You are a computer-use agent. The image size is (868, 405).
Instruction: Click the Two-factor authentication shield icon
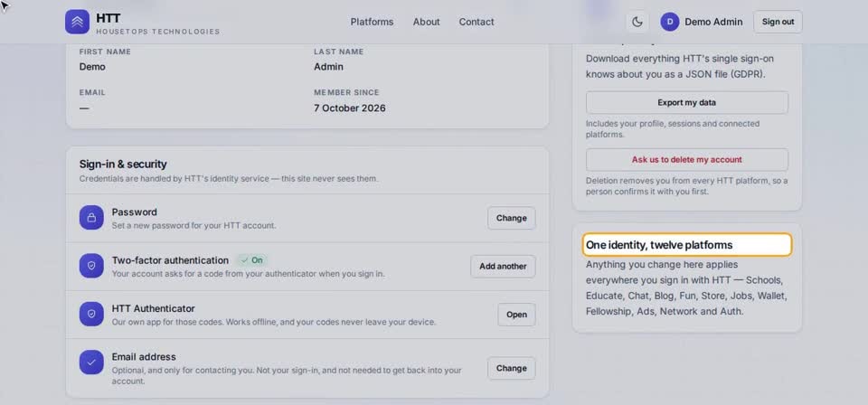click(91, 266)
